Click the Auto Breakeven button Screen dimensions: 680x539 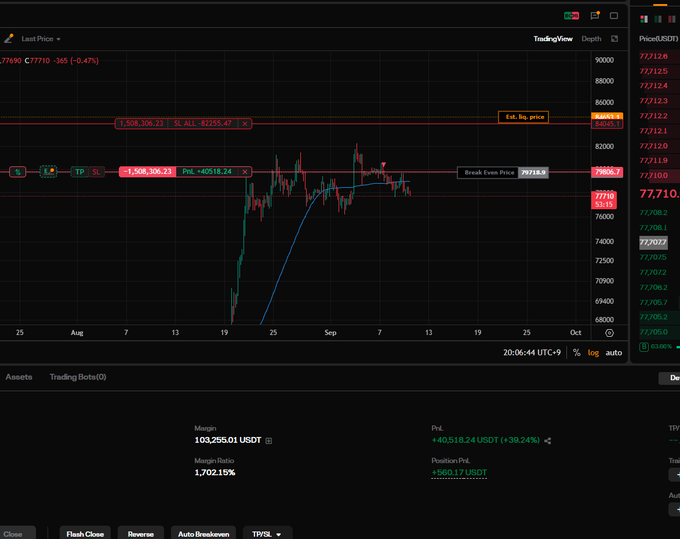pos(203,534)
